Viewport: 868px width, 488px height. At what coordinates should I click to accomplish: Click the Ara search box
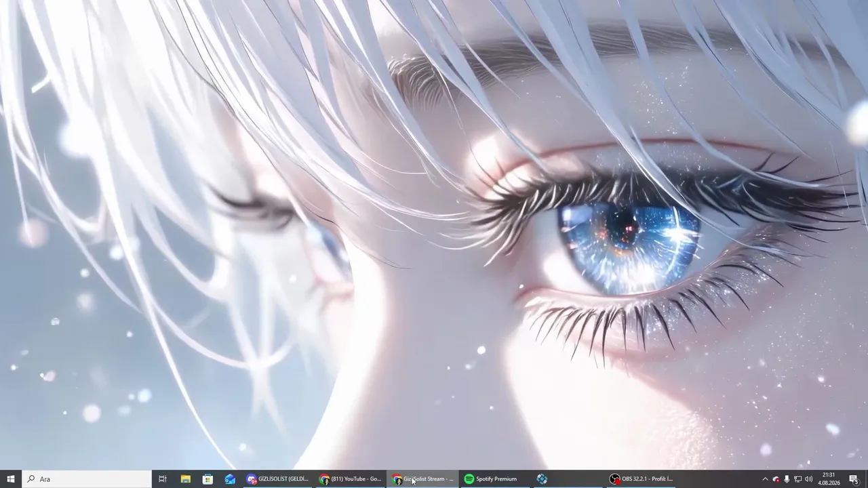(x=86, y=479)
